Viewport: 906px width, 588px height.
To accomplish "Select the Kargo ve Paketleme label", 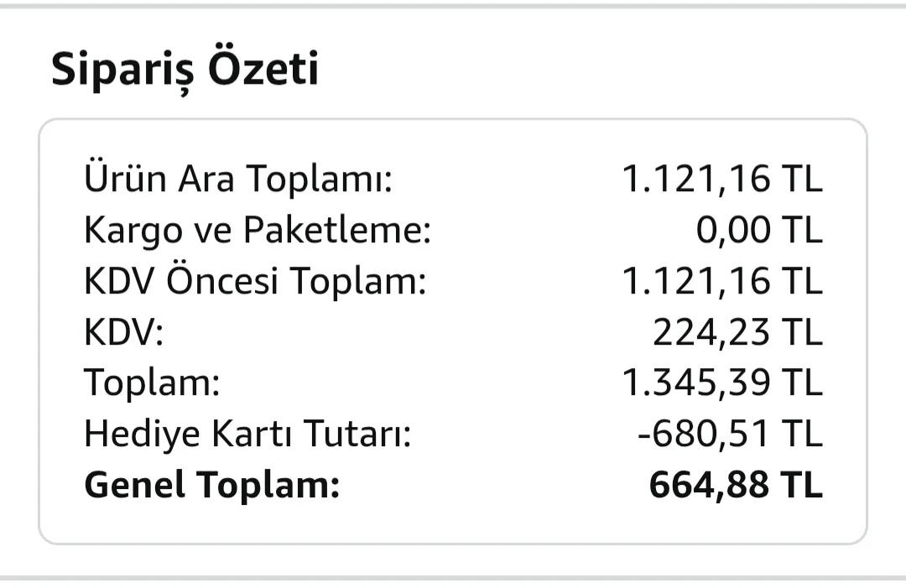I will coord(258,230).
